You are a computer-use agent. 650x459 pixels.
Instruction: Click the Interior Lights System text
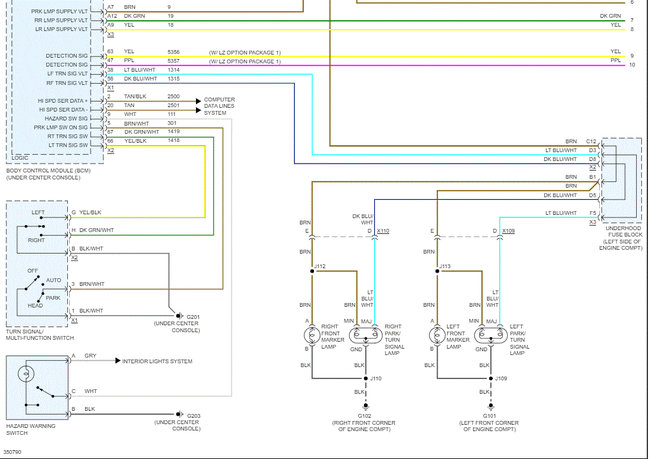(157, 361)
